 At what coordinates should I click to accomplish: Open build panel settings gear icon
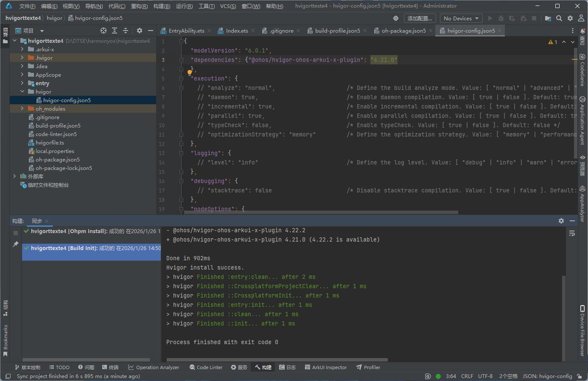pos(561,221)
